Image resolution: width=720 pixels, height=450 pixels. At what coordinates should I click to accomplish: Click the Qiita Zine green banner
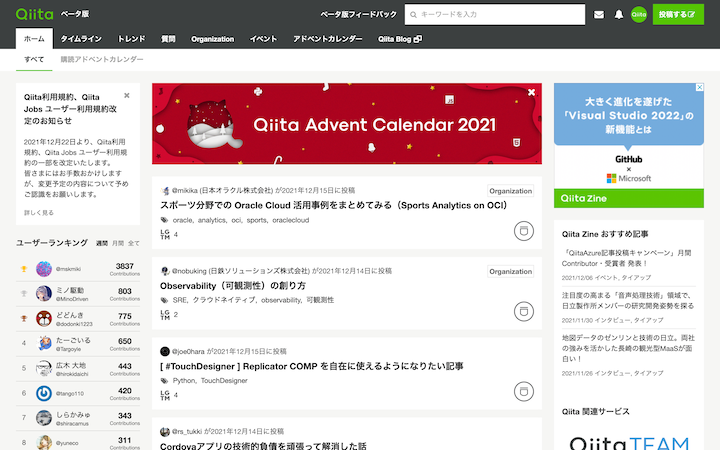point(629,198)
